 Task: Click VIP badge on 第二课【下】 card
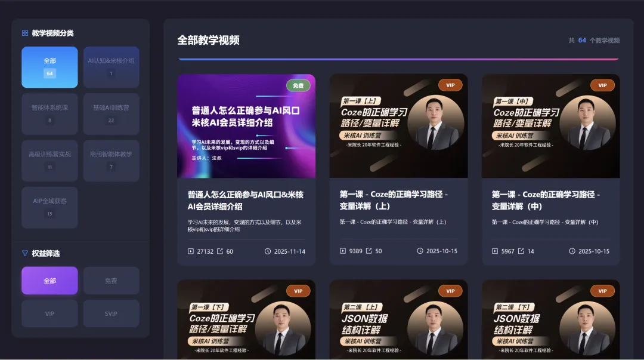[602, 291]
